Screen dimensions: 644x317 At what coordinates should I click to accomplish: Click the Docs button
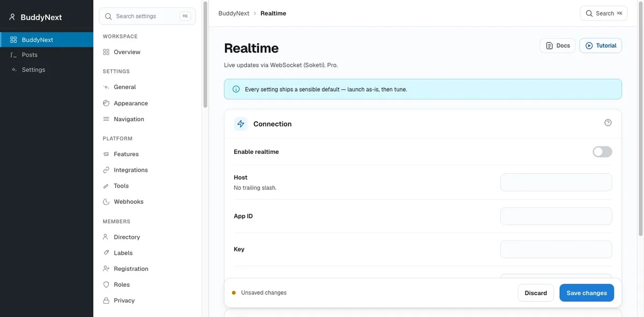pos(558,46)
